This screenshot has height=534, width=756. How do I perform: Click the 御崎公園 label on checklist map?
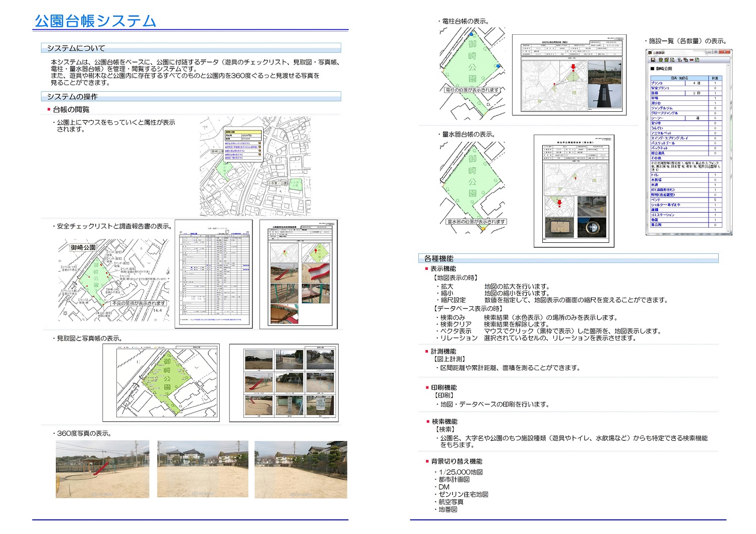coord(83,247)
